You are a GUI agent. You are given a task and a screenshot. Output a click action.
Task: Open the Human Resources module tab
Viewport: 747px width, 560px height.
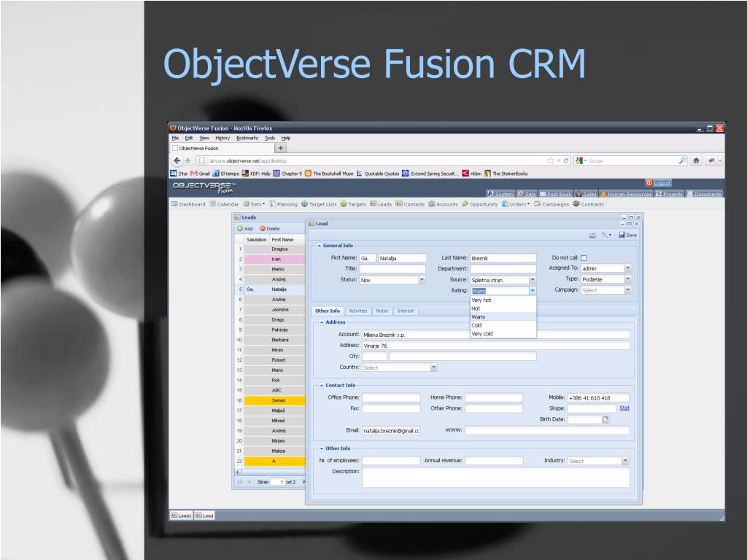pyautogui.click(x=626, y=194)
